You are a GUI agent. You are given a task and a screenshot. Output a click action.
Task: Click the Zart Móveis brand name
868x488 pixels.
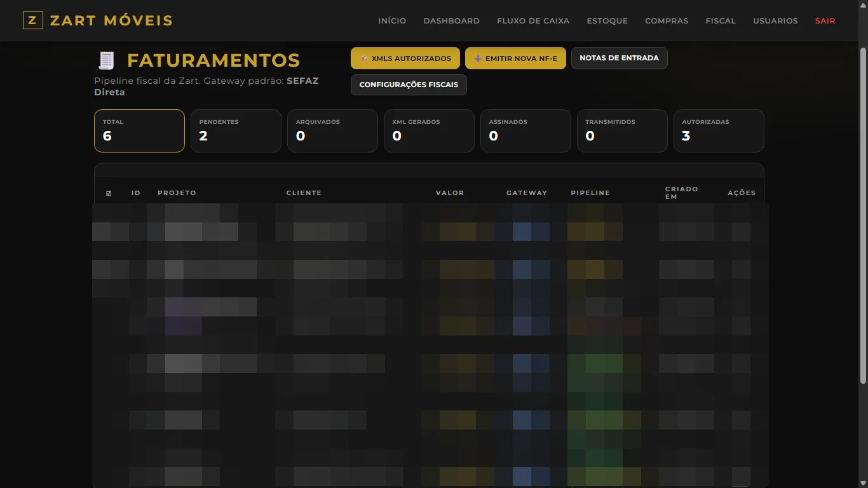pos(111,20)
